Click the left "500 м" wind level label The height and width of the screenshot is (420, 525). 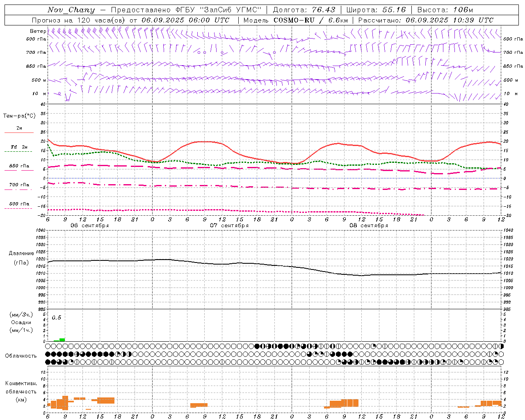coord(39,80)
